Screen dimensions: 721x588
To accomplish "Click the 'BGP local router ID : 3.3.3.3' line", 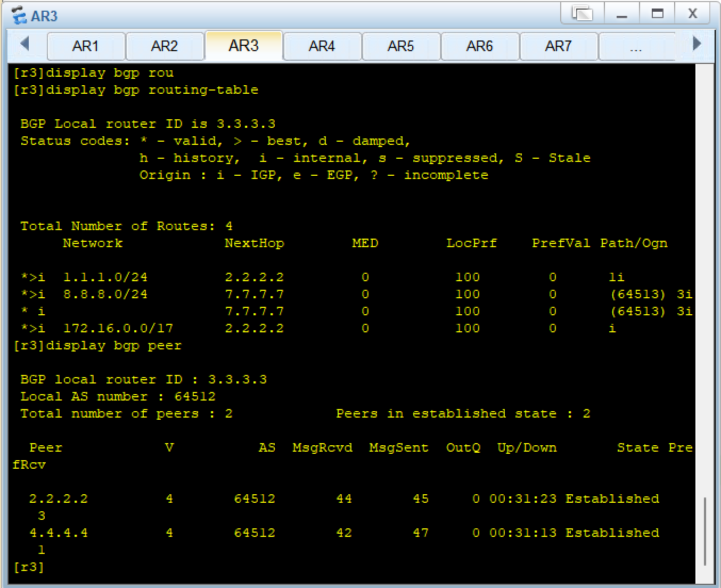I will [144, 379].
